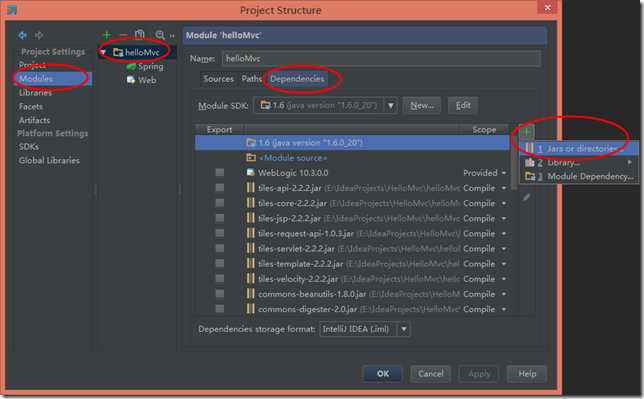Toggle export checkbox for tiles-api-2.2.2.jar

(220, 188)
